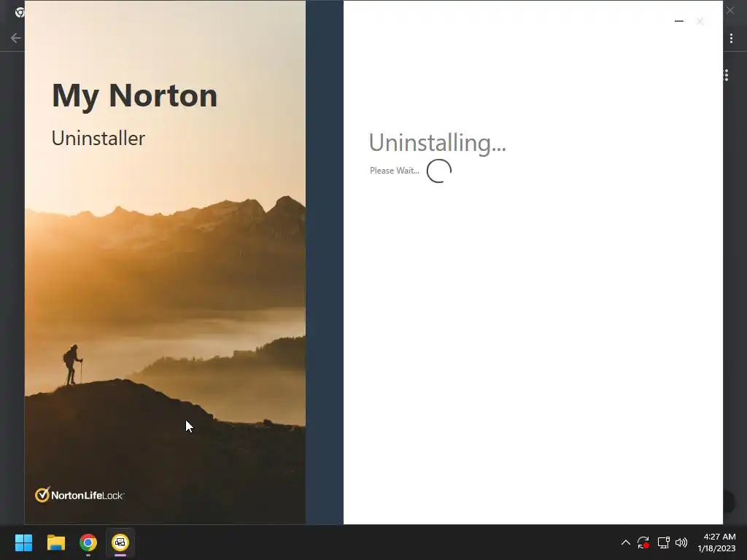Screen dimensions: 747x560
Task: Click the "Please Wait..." status text
Action: pyautogui.click(x=395, y=171)
